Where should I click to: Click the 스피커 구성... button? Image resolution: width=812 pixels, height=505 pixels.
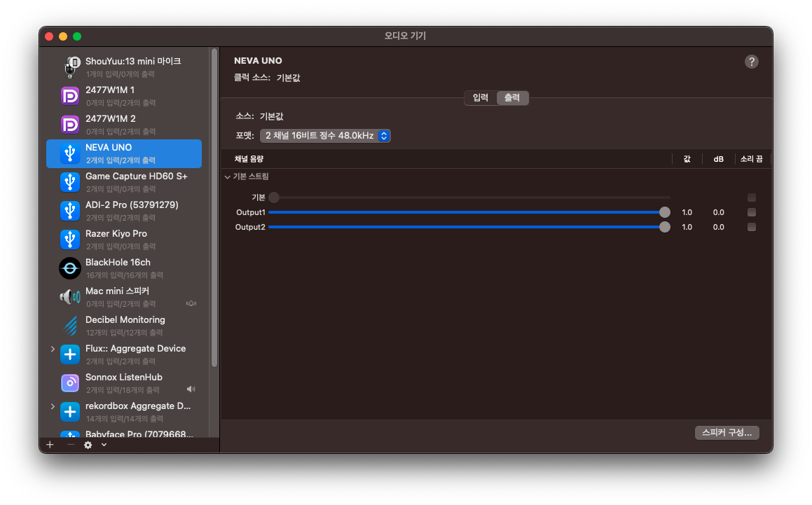tap(727, 432)
